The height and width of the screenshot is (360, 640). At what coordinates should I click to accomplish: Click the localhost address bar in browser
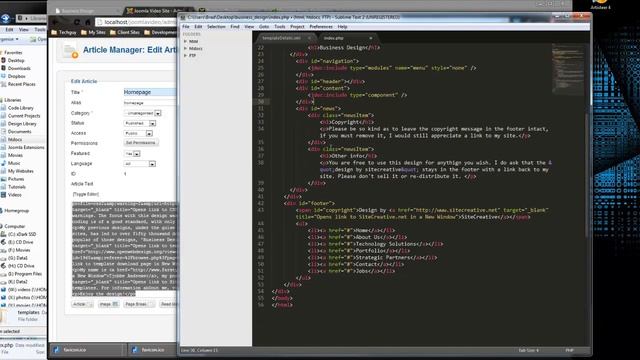(x=137, y=22)
